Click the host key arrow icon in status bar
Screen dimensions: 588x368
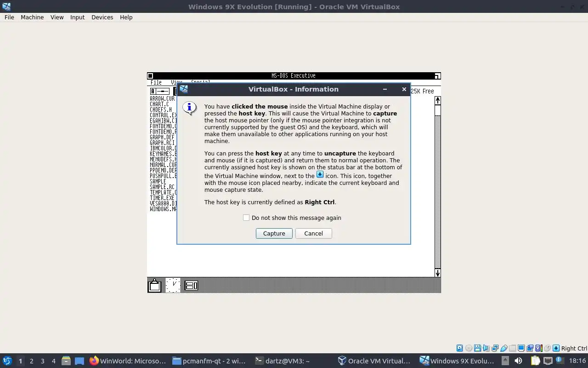556,348
